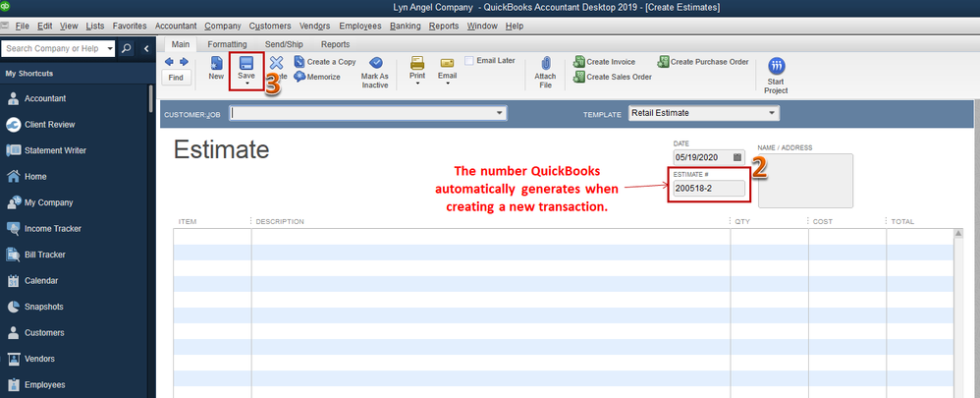Expand the search field dropdown arrow
The width and height of the screenshot is (980, 398).
click(x=110, y=48)
